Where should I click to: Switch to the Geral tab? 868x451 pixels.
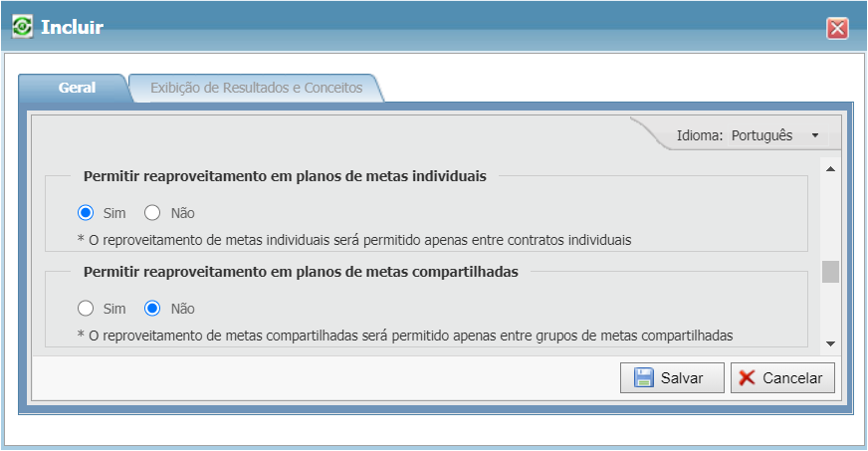(x=77, y=88)
